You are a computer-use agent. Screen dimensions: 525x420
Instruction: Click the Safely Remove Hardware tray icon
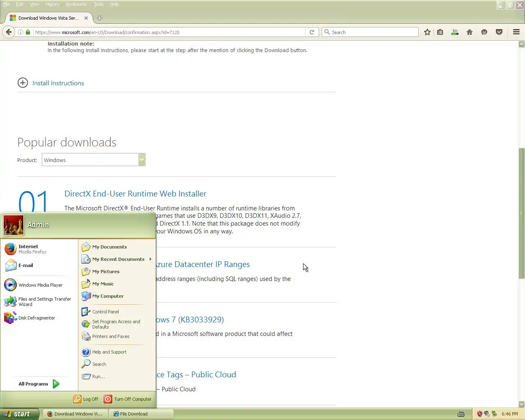494,414
